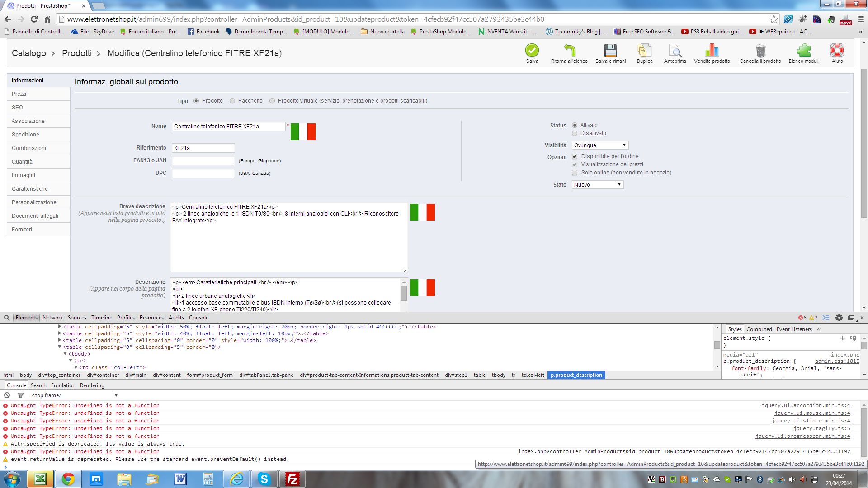Go to the browser home page icon
868x488 pixels.
click(x=47, y=19)
